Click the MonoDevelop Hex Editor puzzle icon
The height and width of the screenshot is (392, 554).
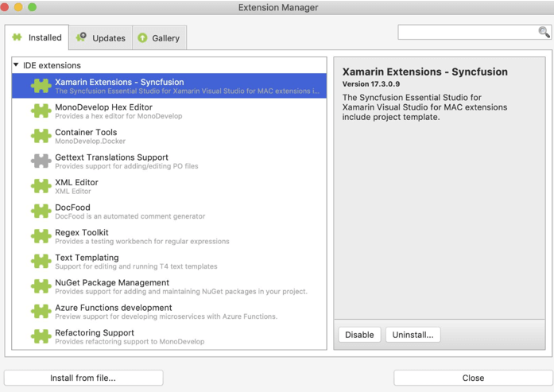coord(41,111)
